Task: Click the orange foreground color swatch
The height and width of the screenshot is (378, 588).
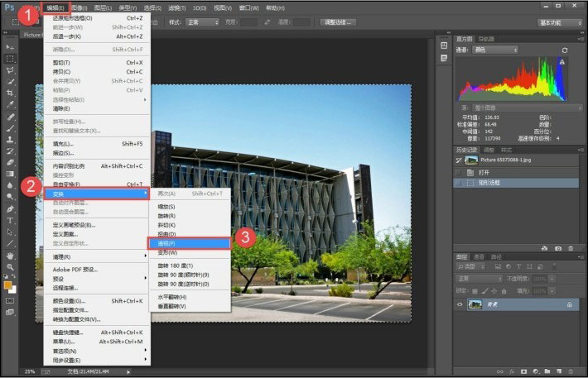Action: point(7,285)
